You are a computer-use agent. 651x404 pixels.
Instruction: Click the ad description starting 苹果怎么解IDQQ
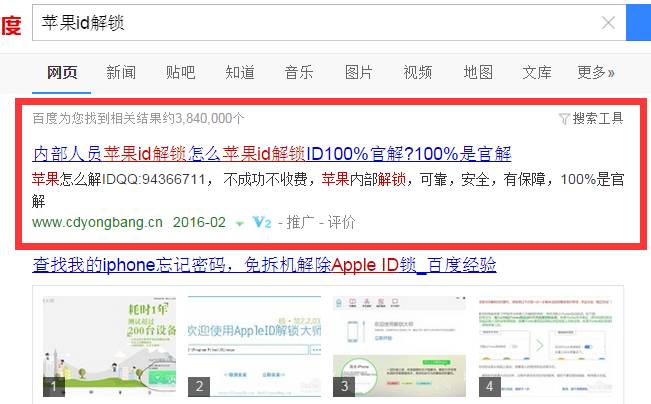tap(328, 190)
